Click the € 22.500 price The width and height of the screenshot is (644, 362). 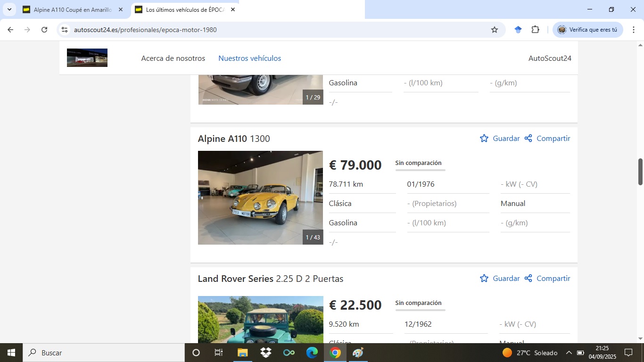pyautogui.click(x=355, y=305)
